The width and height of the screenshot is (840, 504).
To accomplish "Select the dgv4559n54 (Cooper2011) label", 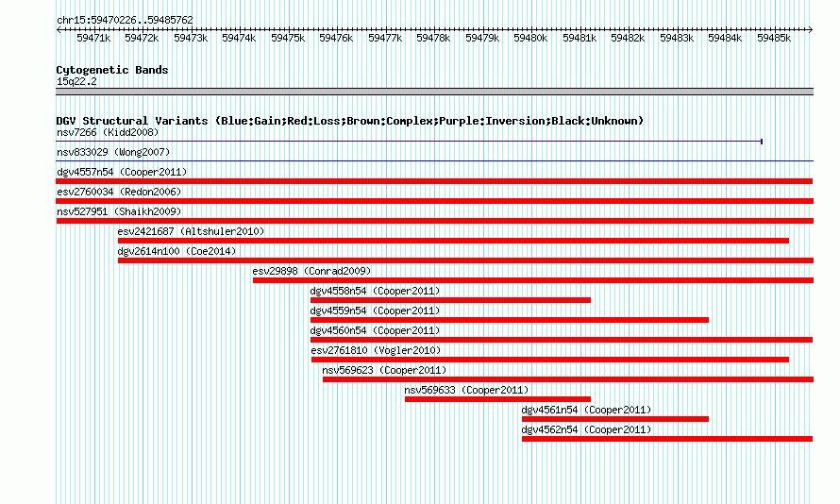I will tap(375, 311).
